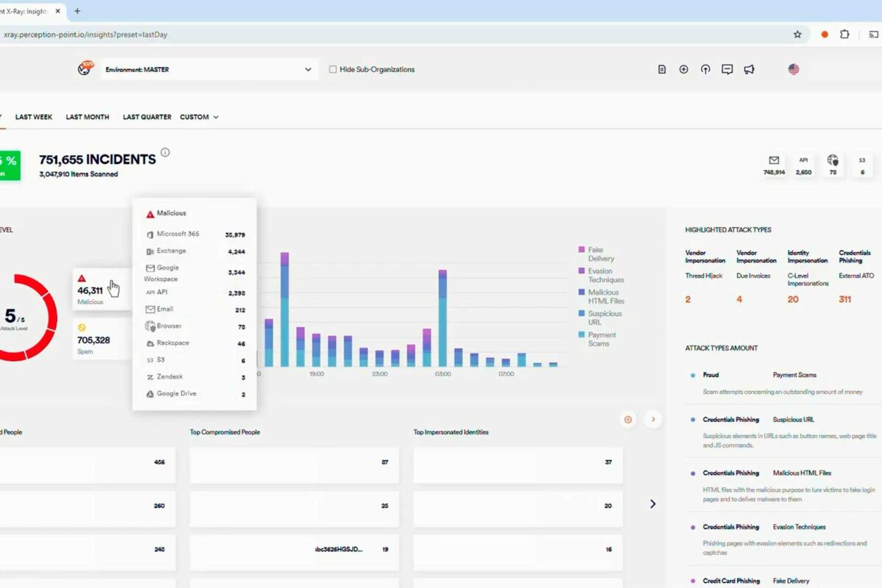
Task: Open the orange settings gear above tables
Action: 628,420
